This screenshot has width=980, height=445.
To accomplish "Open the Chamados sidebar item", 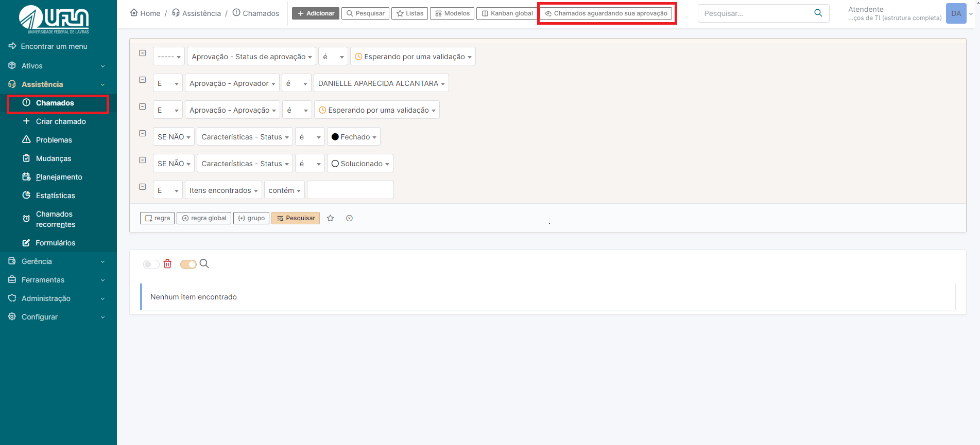I will [x=58, y=103].
